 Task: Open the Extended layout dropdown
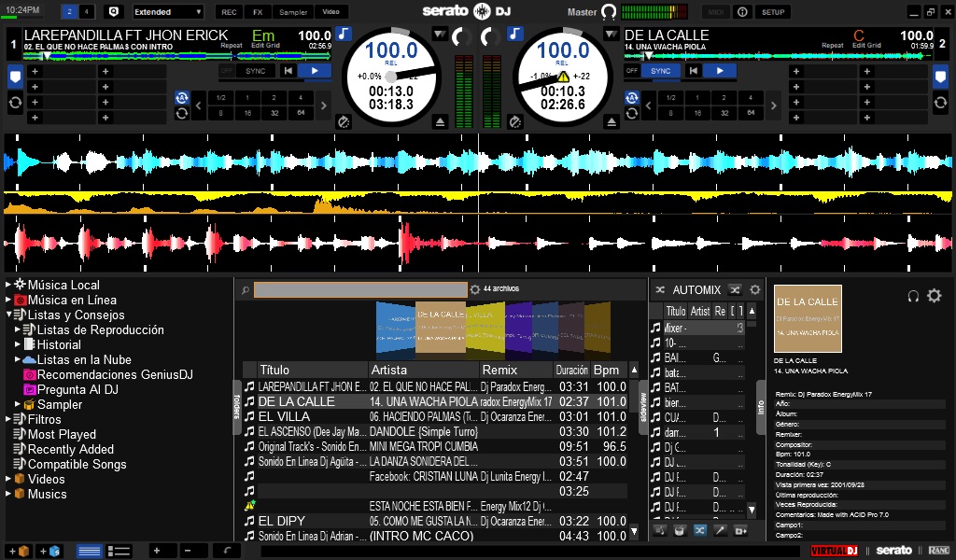coord(168,12)
